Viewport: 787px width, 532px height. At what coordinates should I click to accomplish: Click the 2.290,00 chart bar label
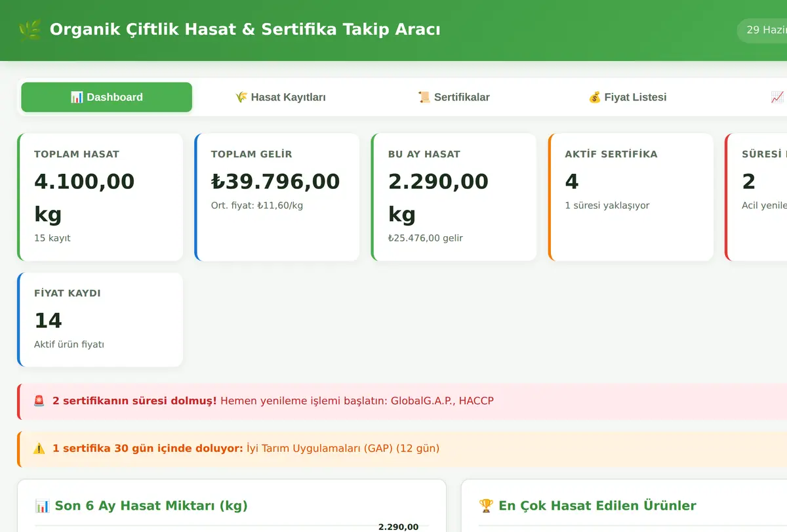[398, 527]
